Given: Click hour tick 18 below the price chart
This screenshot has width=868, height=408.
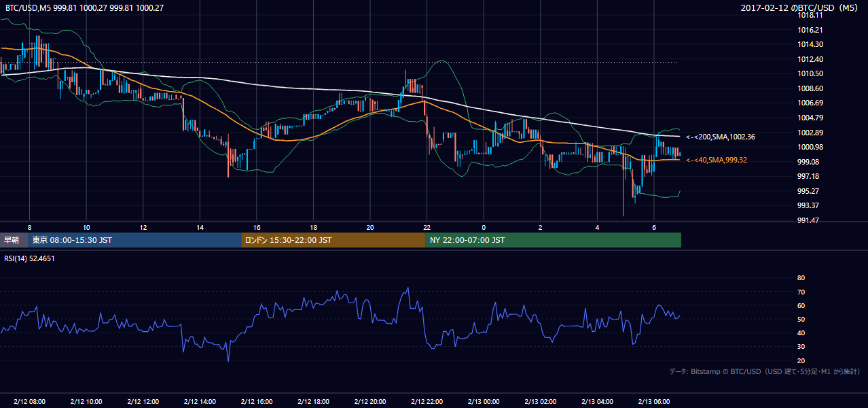Looking at the screenshot, I should pos(313,227).
